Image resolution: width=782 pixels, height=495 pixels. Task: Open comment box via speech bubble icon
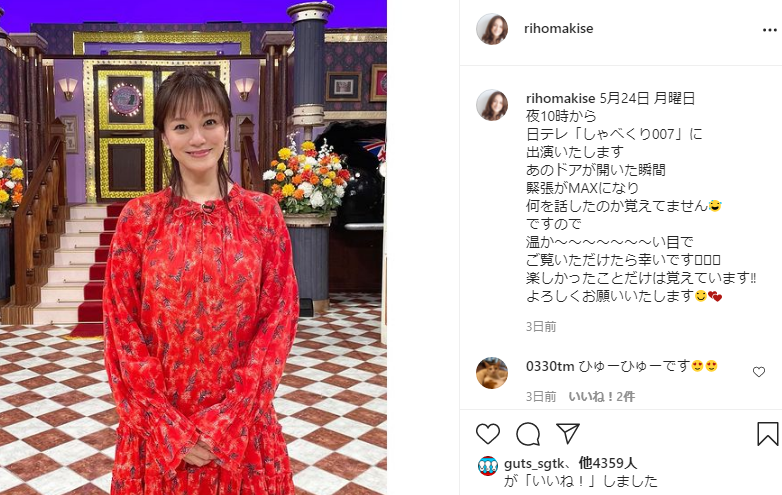pos(528,434)
